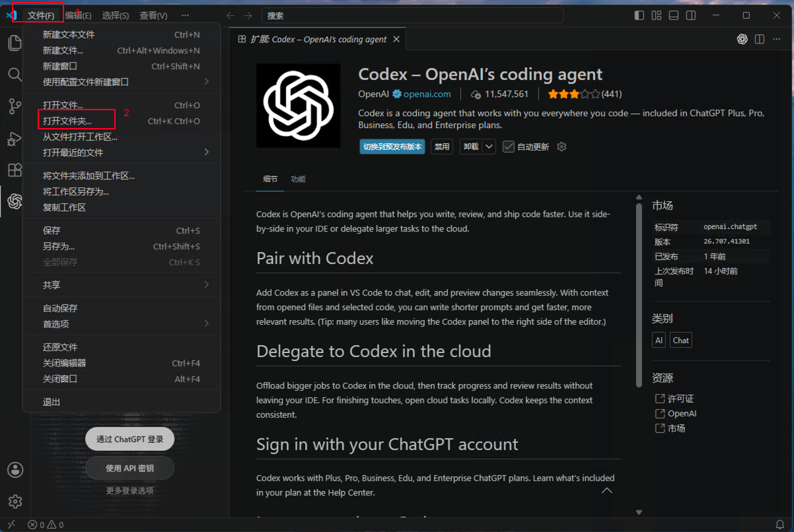Viewport: 794px width, 532px height.
Task: Toggle primary sidebar layout icon in title bar
Action: (639, 15)
